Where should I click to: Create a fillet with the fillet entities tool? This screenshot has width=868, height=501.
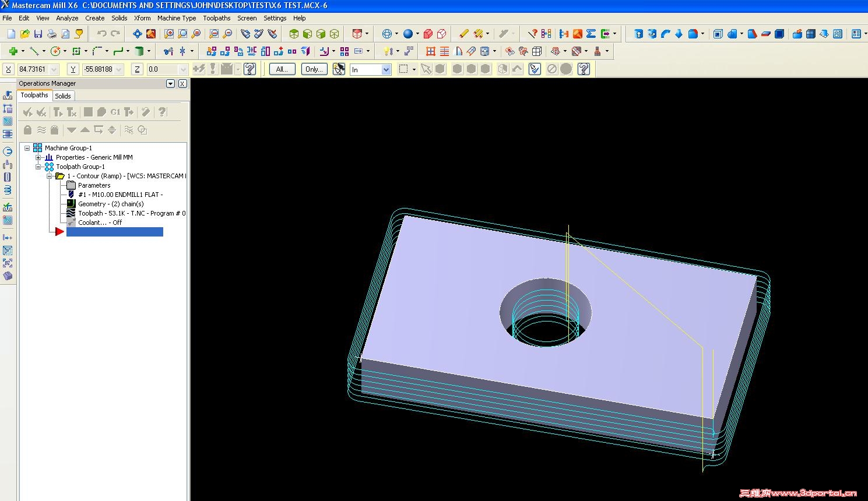click(x=97, y=51)
